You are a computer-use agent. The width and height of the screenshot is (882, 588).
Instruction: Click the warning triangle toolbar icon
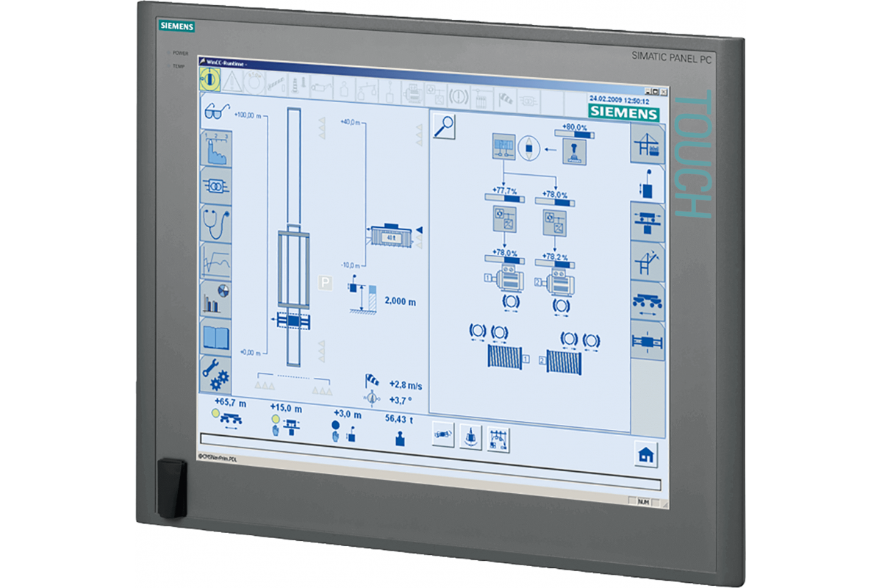click(x=232, y=81)
